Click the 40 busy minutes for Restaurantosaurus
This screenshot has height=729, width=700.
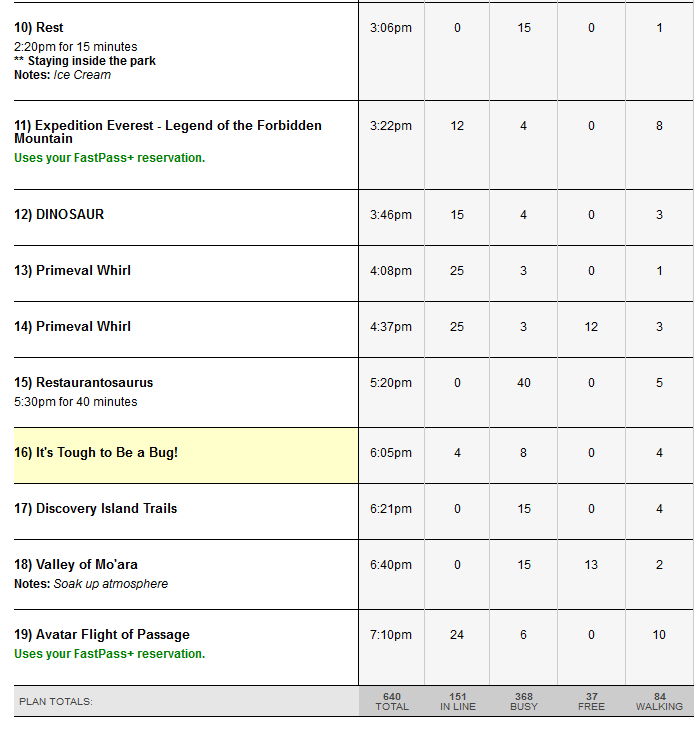point(524,383)
